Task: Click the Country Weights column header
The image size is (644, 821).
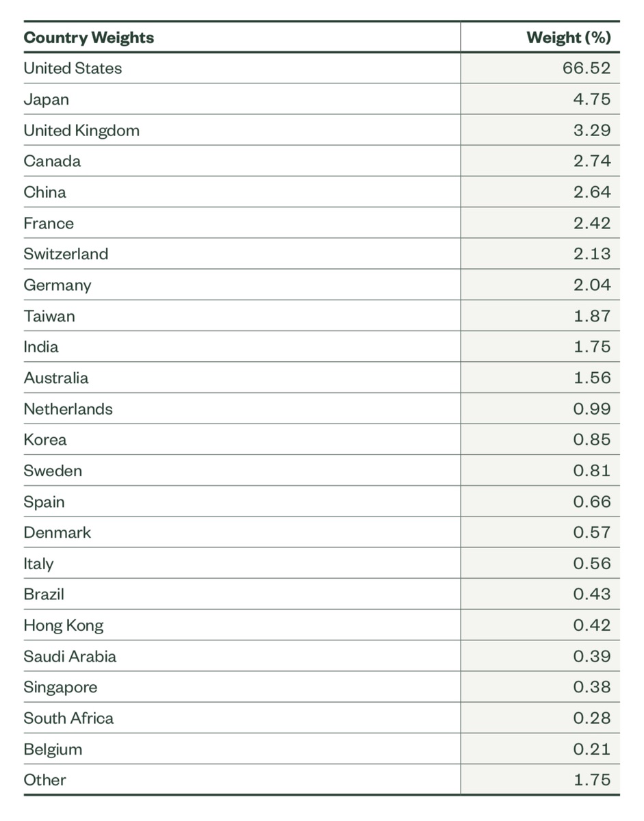Action: (x=89, y=38)
